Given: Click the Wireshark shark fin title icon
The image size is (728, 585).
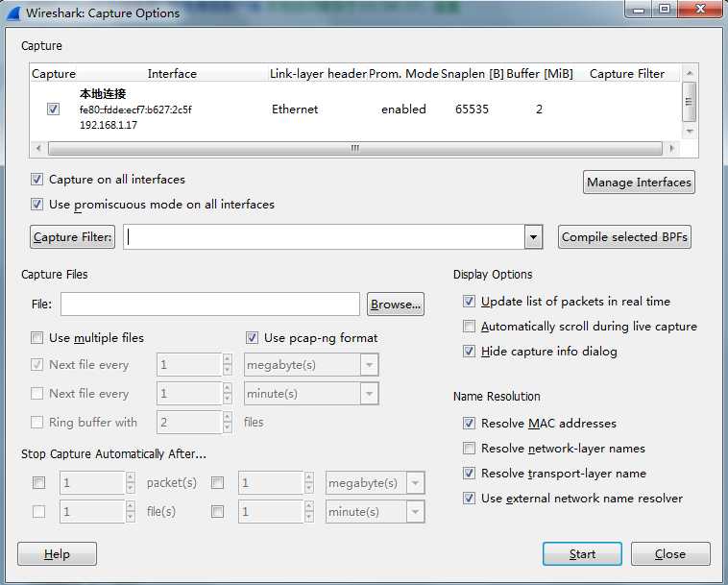Looking at the screenshot, I should tap(13, 13).
